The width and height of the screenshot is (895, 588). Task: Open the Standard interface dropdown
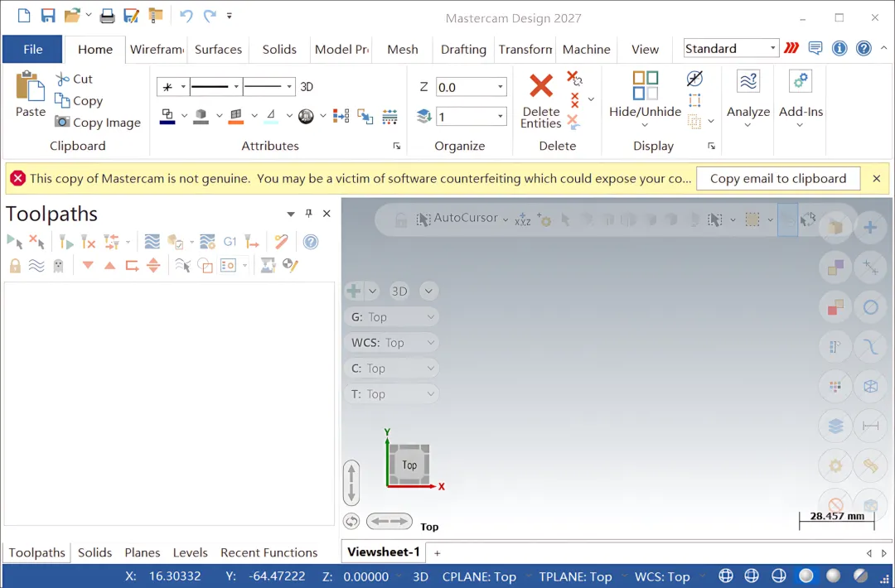(731, 49)
